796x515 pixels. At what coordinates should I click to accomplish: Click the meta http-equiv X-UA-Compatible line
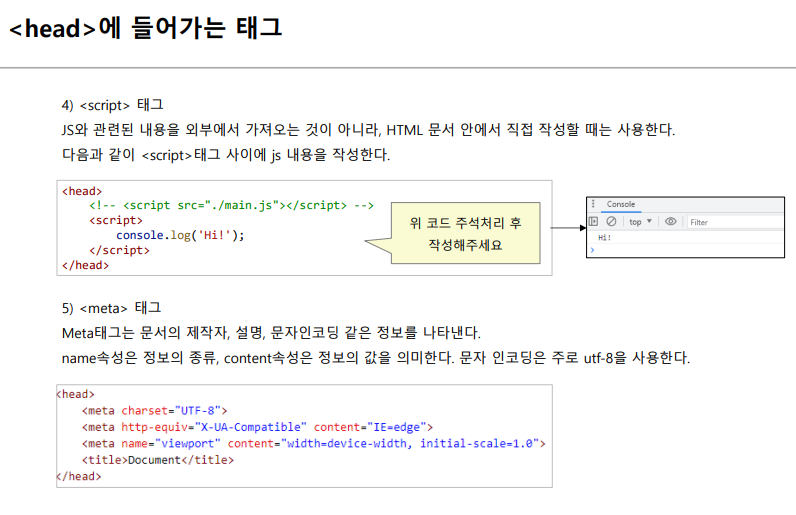pos(257,427)
